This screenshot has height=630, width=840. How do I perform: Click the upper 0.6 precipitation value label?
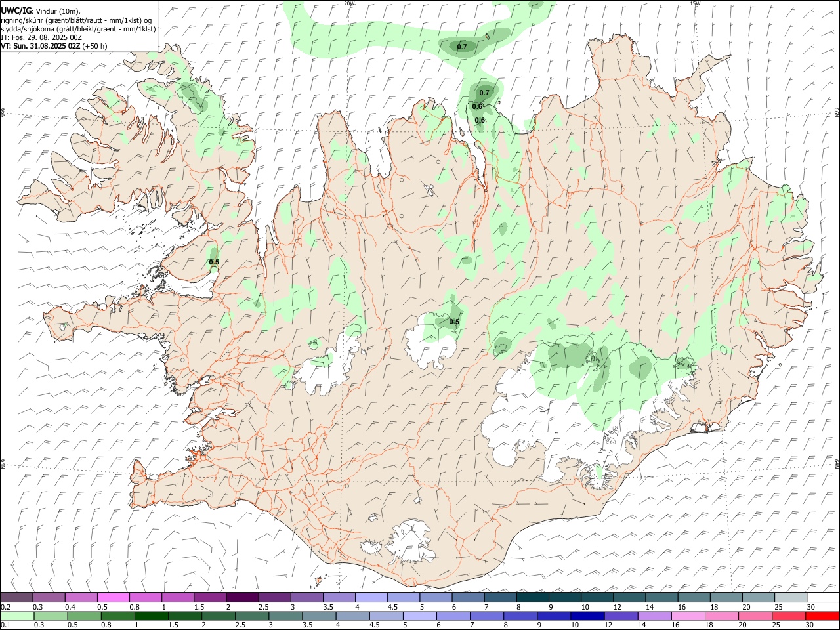[477, 106]
